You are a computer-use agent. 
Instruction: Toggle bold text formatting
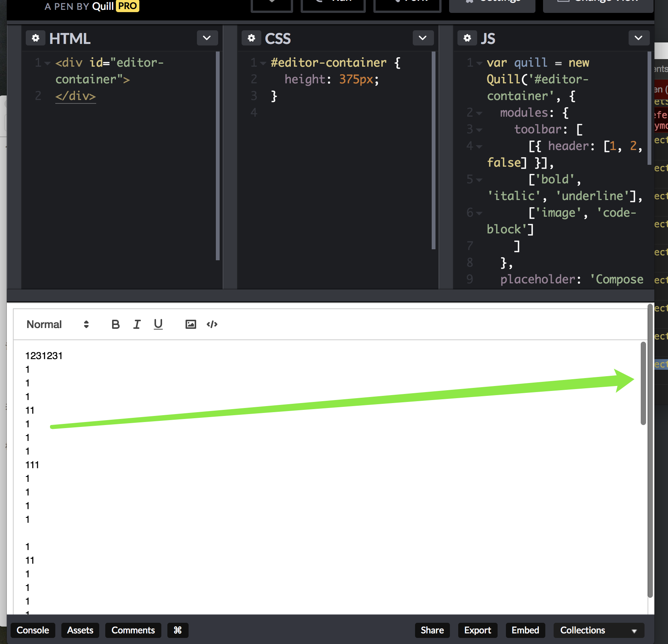[115, 324]
